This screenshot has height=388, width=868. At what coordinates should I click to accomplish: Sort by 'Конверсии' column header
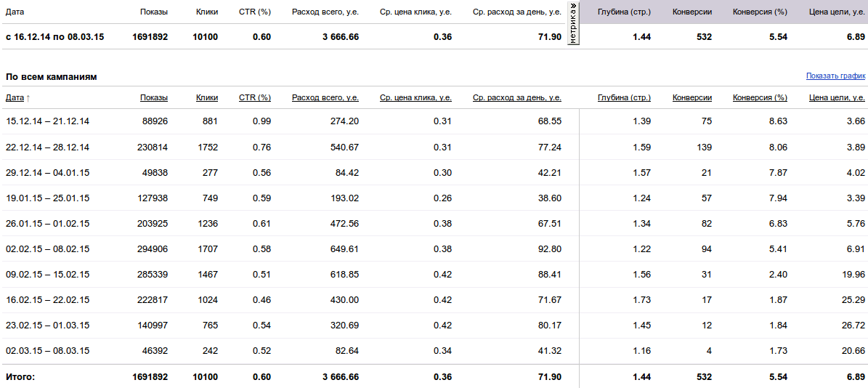pos(692,98)
